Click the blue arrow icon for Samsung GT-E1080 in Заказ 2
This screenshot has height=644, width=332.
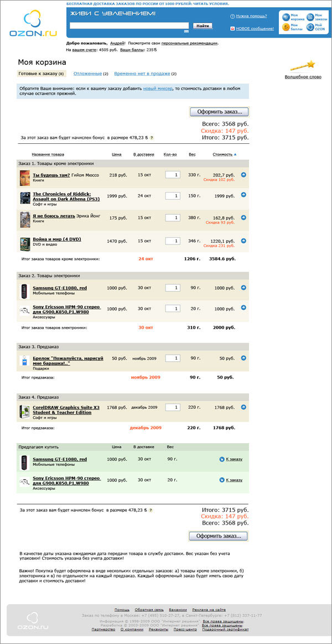click(244, 288)
